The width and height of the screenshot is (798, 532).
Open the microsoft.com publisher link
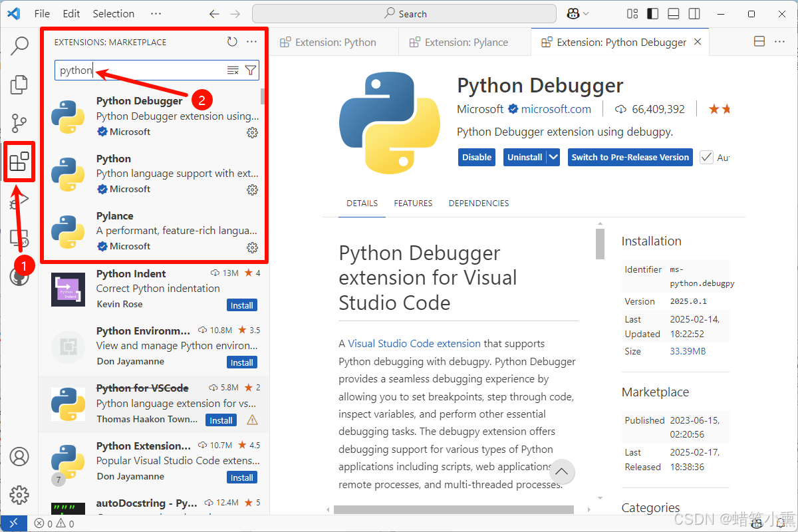pyautogui.click(x=556, y=109)
